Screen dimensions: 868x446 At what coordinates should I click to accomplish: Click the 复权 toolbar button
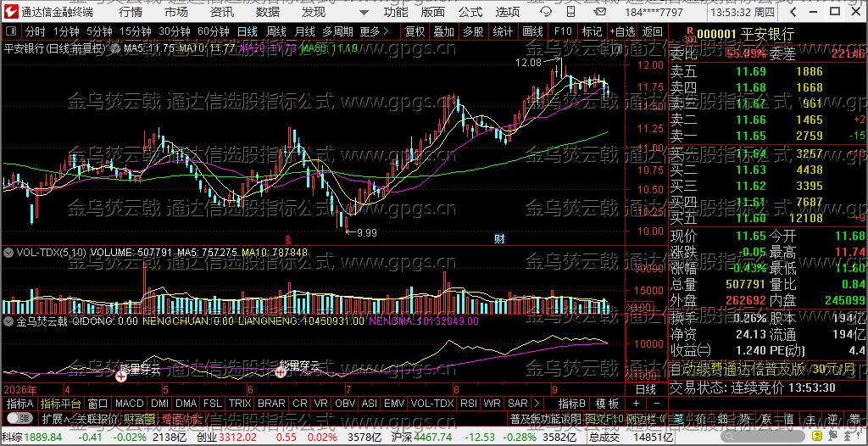[415, 31]
